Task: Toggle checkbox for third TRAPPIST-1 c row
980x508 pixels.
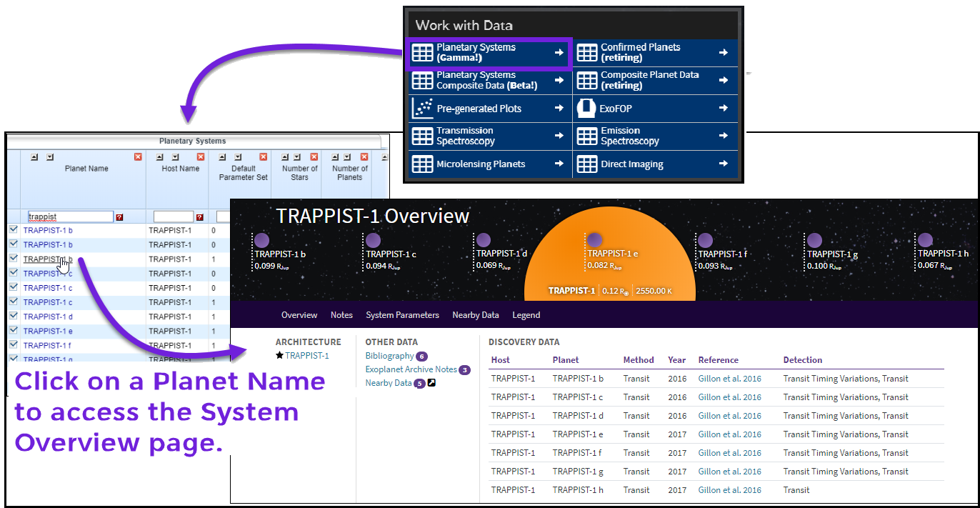Action: click(14, 302)
